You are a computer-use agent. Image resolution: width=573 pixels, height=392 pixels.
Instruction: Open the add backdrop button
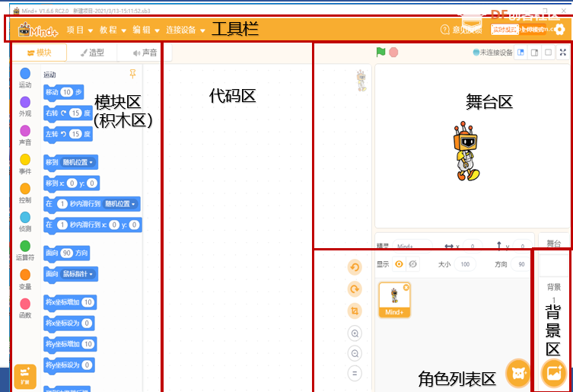[554, 373]
